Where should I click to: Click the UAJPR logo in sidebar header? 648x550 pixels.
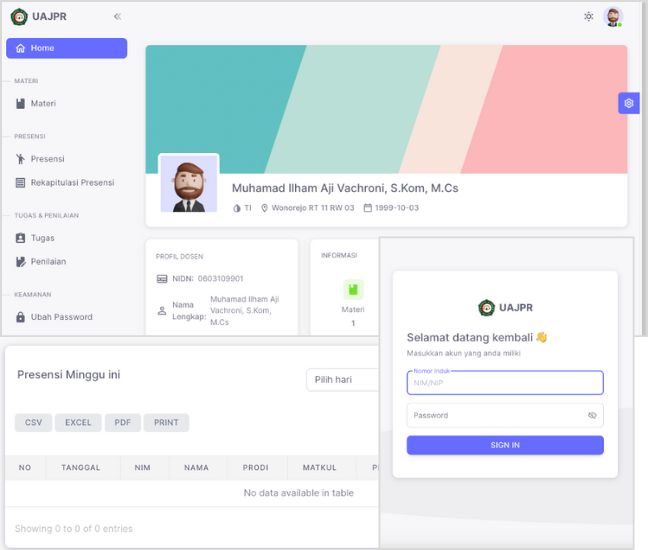[x=19, y=16]
